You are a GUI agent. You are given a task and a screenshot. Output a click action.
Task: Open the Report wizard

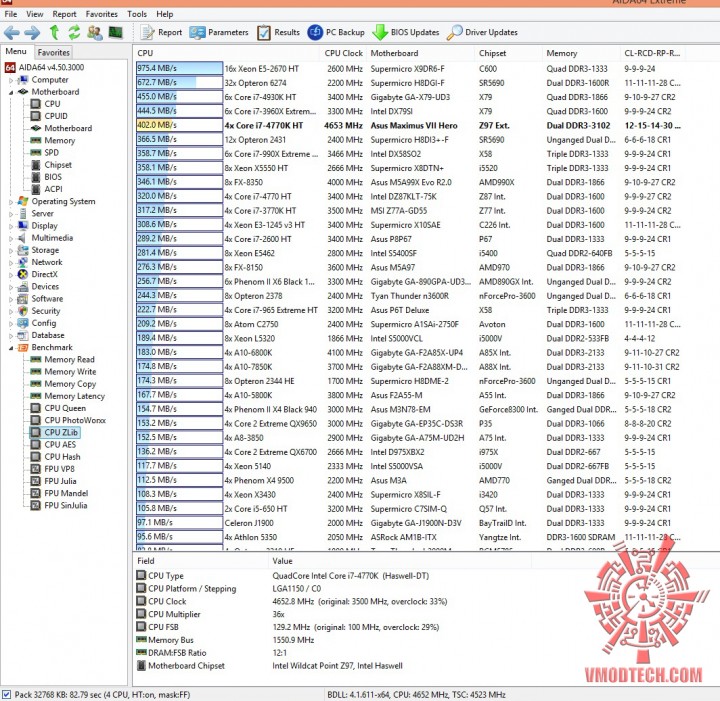click(x=161, y=32)
